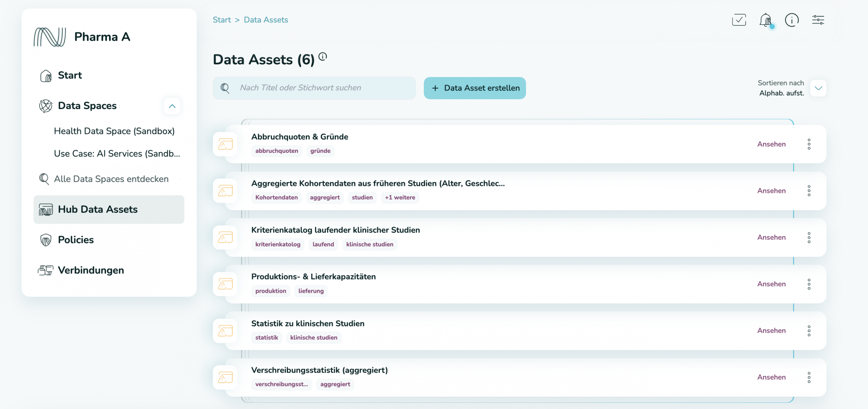Screen dimensions: 868x409
Task: Go to Policies in sidebar
Action: (x=76, y=240)
